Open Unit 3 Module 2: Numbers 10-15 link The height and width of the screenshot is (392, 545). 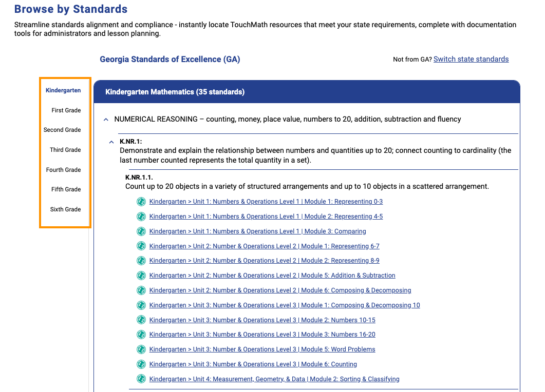click(x=262, y=320)
